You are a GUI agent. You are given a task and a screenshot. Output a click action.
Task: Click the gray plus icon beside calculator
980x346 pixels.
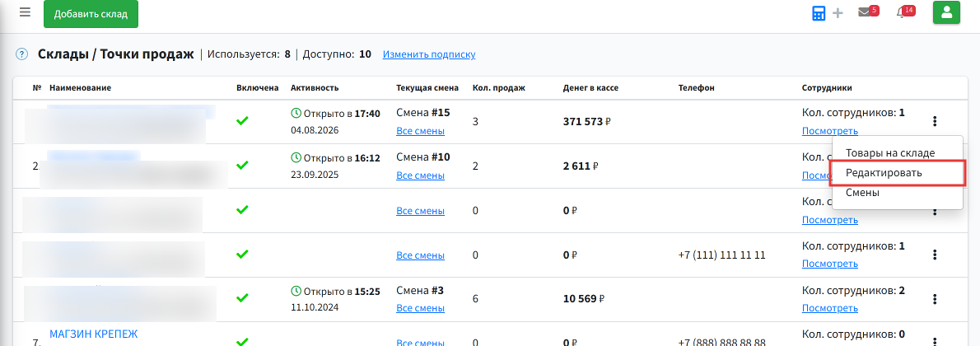(838, 13)
